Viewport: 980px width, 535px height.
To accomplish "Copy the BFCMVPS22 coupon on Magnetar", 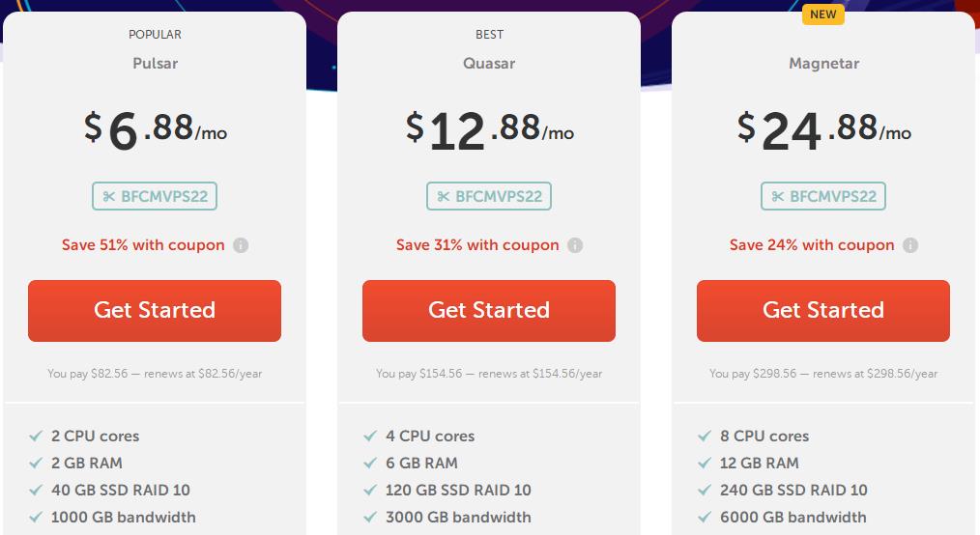I will click(823, 197).
